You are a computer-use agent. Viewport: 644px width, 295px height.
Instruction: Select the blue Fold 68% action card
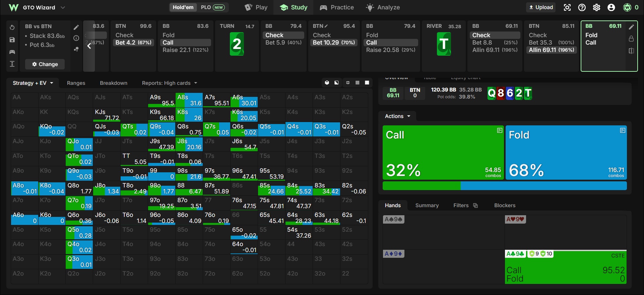pos(566,153)
